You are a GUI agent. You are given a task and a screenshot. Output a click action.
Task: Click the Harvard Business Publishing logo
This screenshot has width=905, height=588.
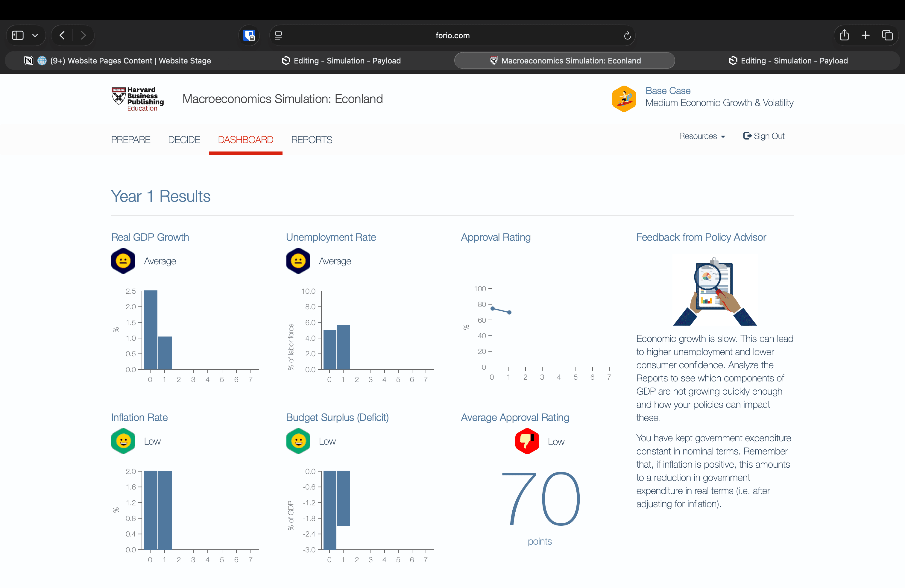tap(138, 99)
